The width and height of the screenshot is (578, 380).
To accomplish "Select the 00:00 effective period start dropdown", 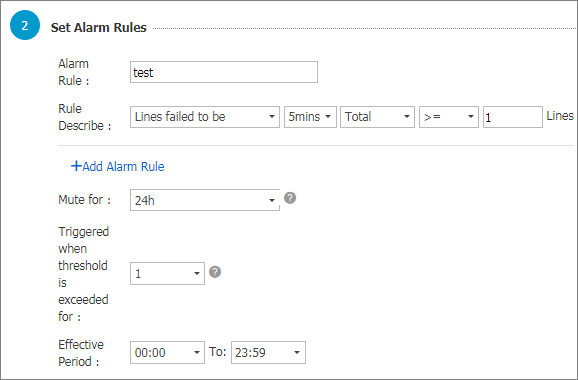I will tap(167, 352).
